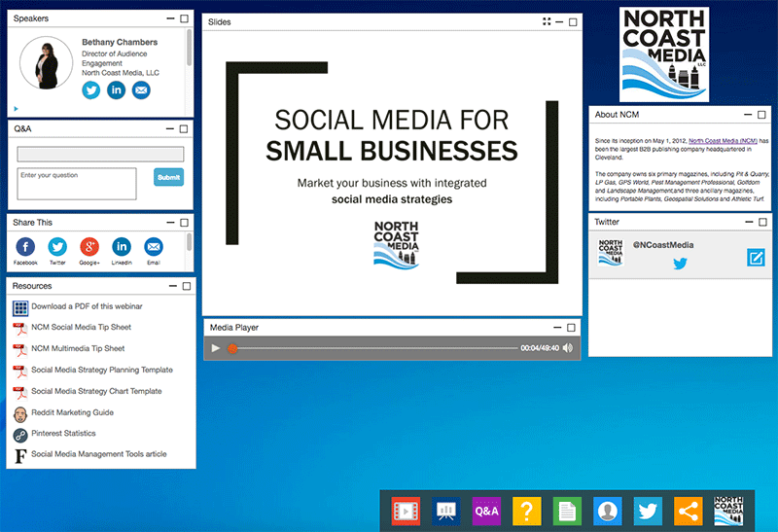The height and width of the screenshot is (532, 778).
Task: Click Bethany Chambers' profile photo
Action: point(46,63)
